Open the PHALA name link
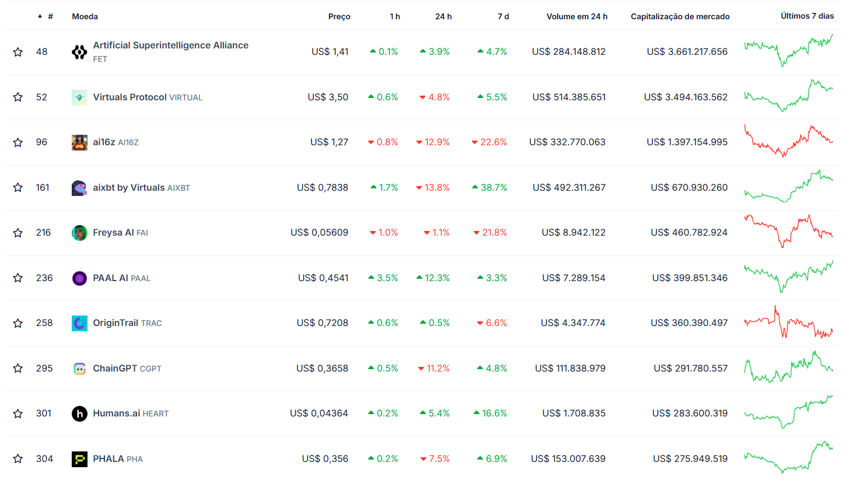 point(108,459)
